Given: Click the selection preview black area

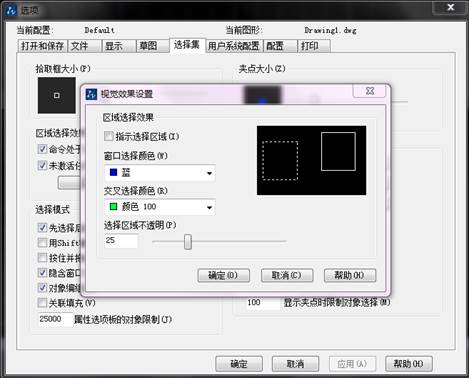Looking at the screenshot, I should coord(311,160).
